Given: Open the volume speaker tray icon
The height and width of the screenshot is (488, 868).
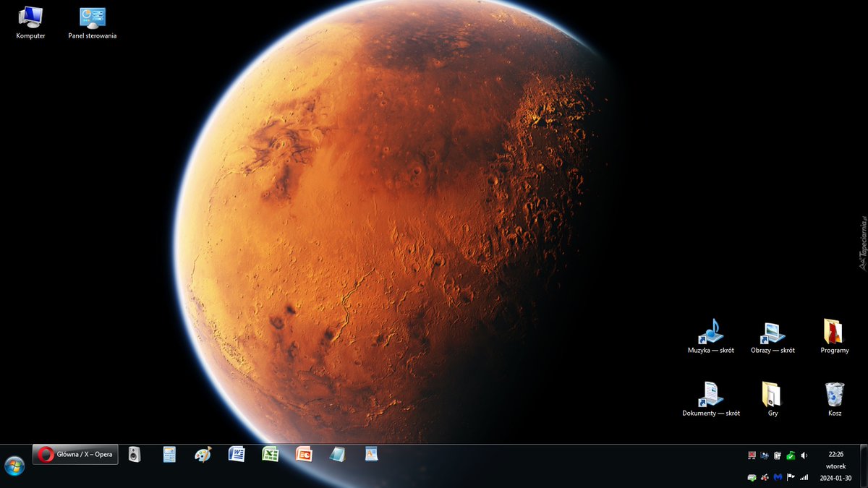Looking at the screenshot, I should (x=804, y=455).
